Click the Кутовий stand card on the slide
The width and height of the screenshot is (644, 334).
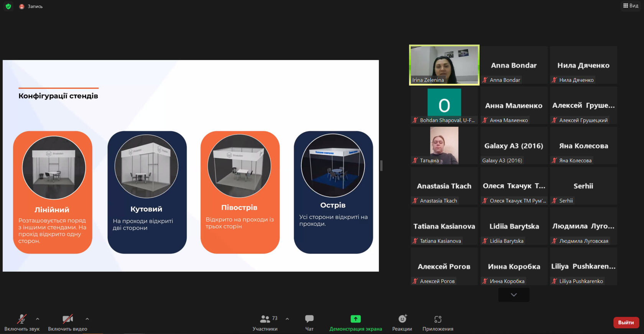(147, 192)
